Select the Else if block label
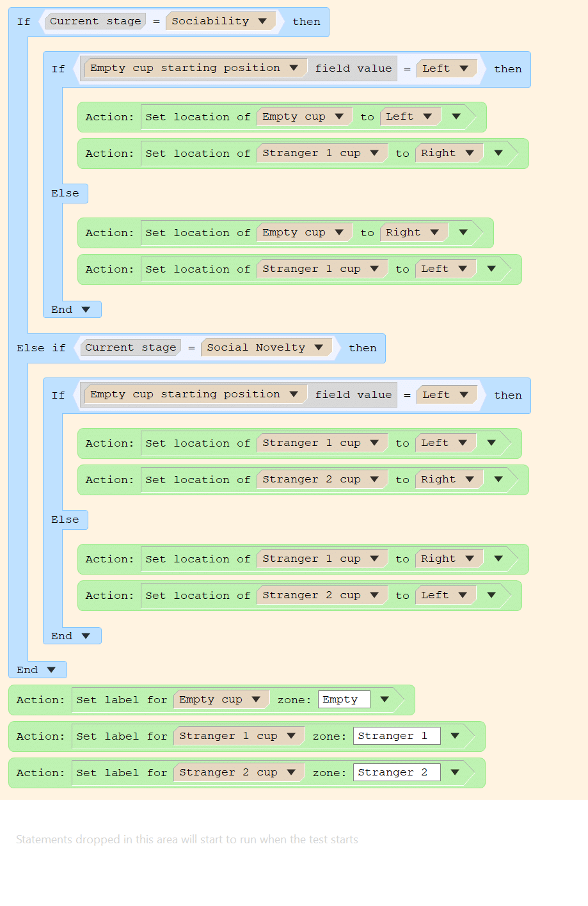Viewport: 588px width, 906px height. click(x=41, y=348)
